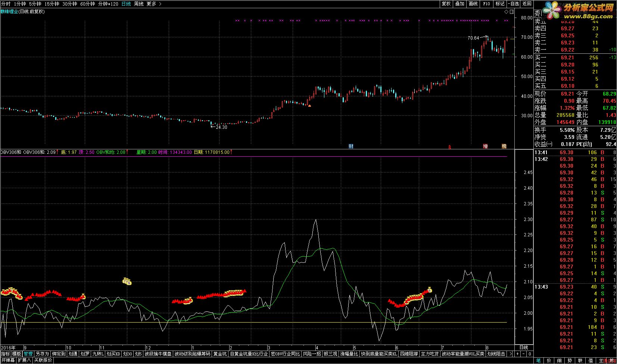Switch to the 势 trend tab
This screenshot has height=364, width=617.
coord(570,361)
